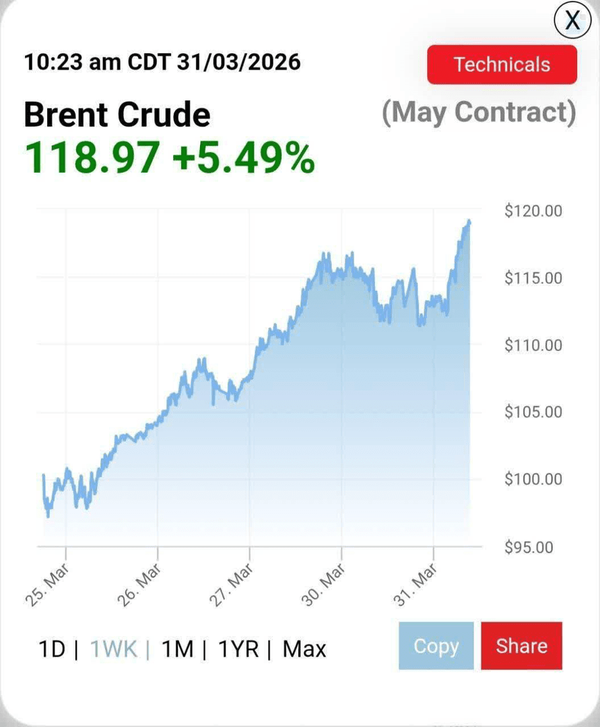
Task: Show the Max time range
Action: point(305,649)
